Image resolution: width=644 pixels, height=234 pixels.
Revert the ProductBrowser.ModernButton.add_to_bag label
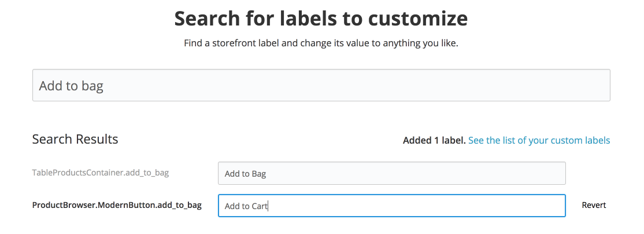594,205
